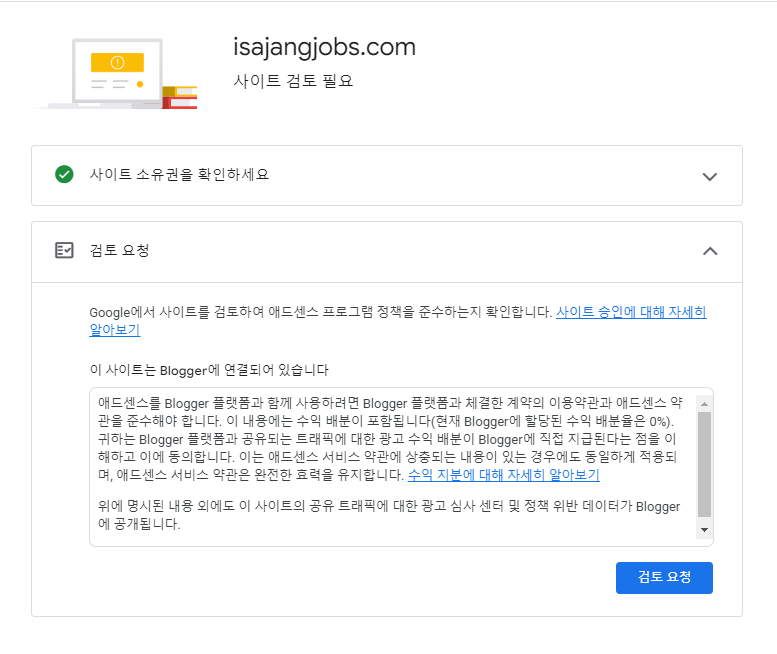This screenshot has height=654, width=777.
Task: Click 이 사이트는 Blogger에 연결되어 있습니다 text
Action: [209, 370]
